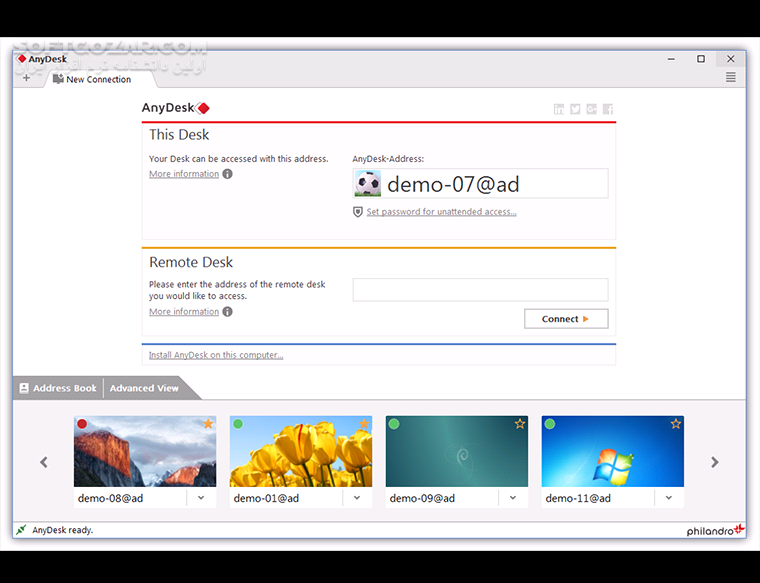This screenshot has width=760, height=583.
Task: Open the demo-09@ad teal thumbnail
Action: [457, 451]
